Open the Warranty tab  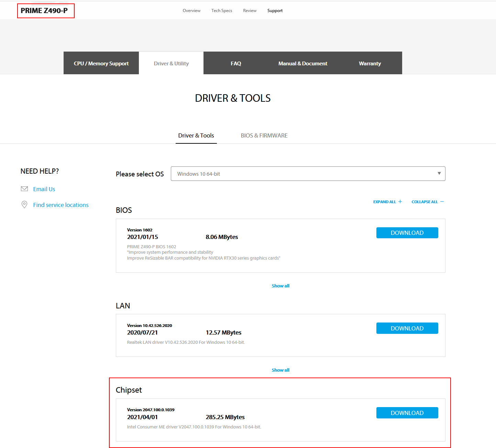click(x=370, y=63)
